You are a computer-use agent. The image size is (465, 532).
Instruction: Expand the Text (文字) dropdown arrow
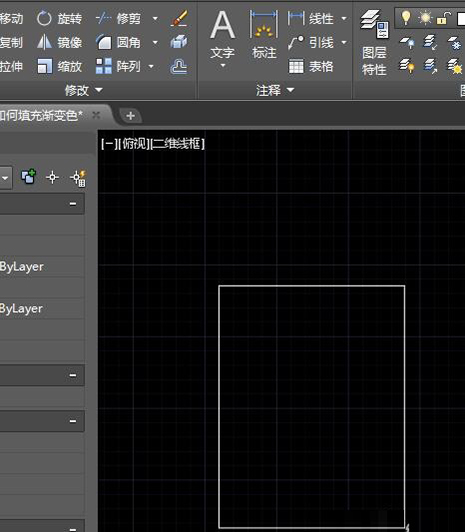tap(223, 65)
